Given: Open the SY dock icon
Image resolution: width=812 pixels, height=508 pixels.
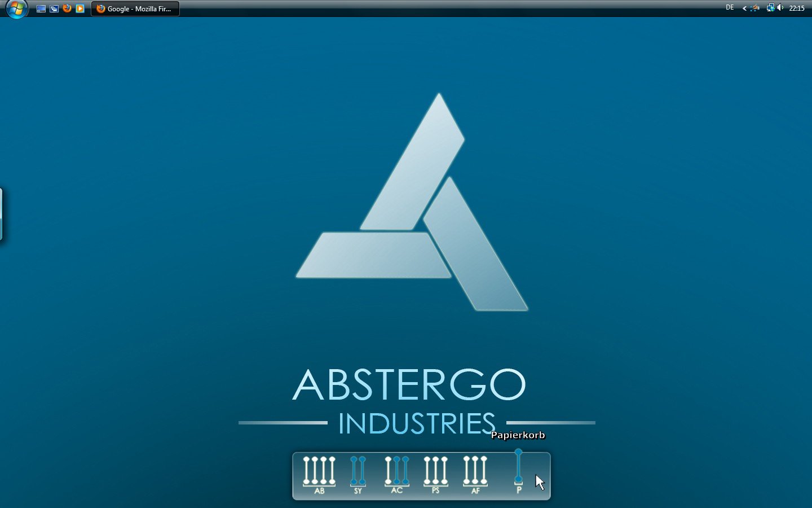Looking at the screenshot, I should [358, 475].
